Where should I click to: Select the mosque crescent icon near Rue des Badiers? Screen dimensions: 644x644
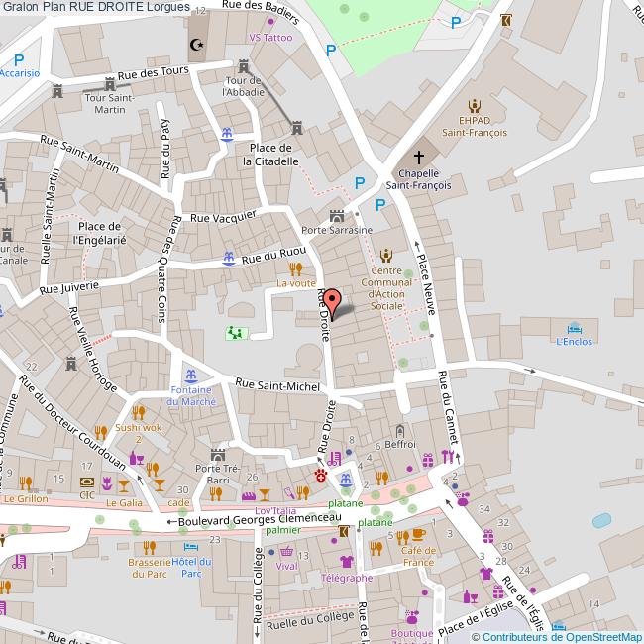coord(195,45)
